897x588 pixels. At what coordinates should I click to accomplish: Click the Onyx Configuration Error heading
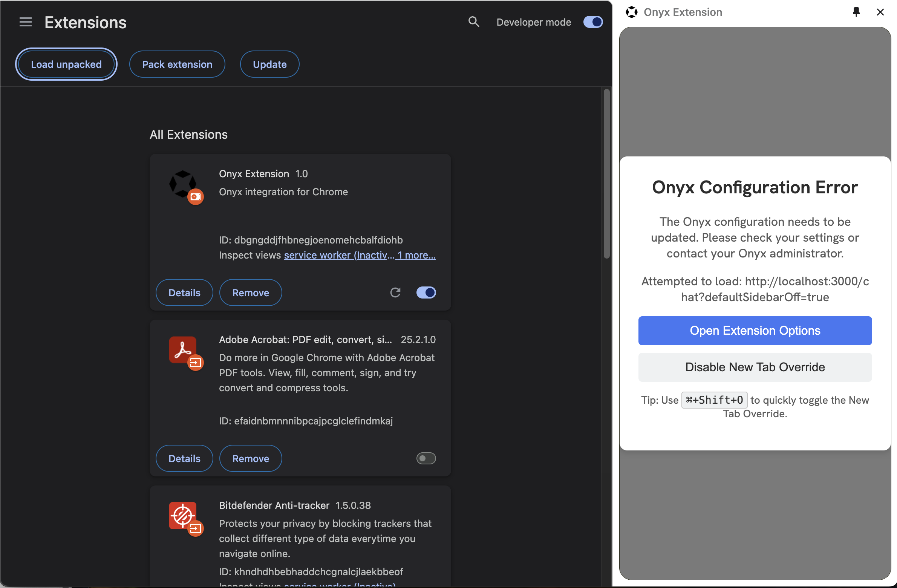[755, 187]
